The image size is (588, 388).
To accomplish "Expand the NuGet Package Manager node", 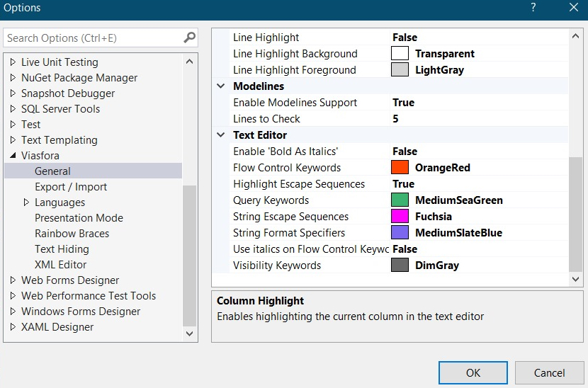I will [13, 78].
